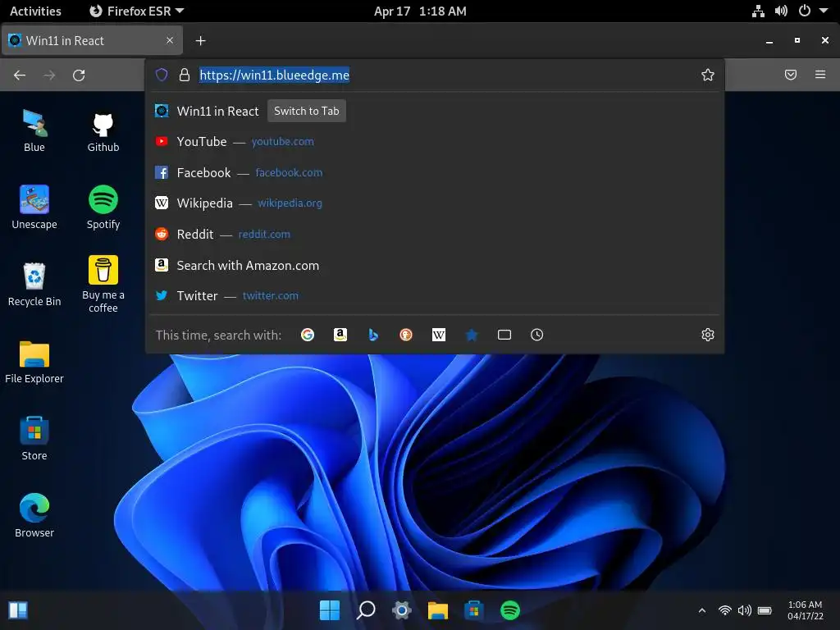Close the Win11 in React tab
The image size is (840, 630).
[170, 41]
